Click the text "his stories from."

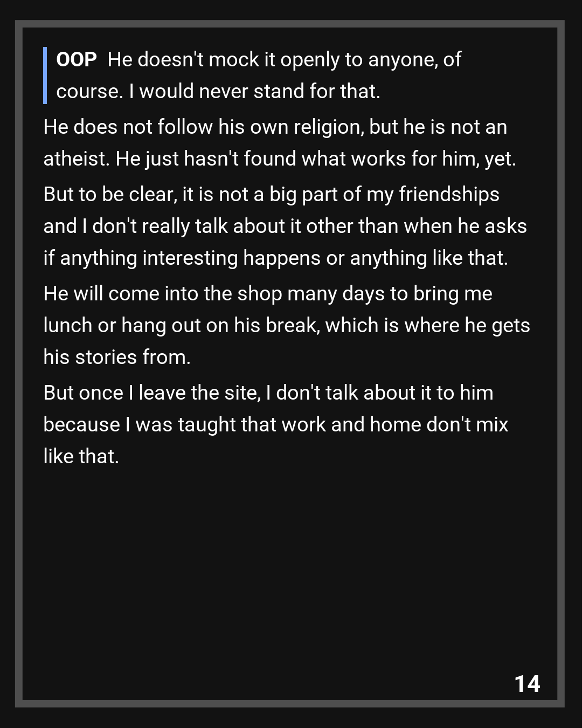pos(117,357)
